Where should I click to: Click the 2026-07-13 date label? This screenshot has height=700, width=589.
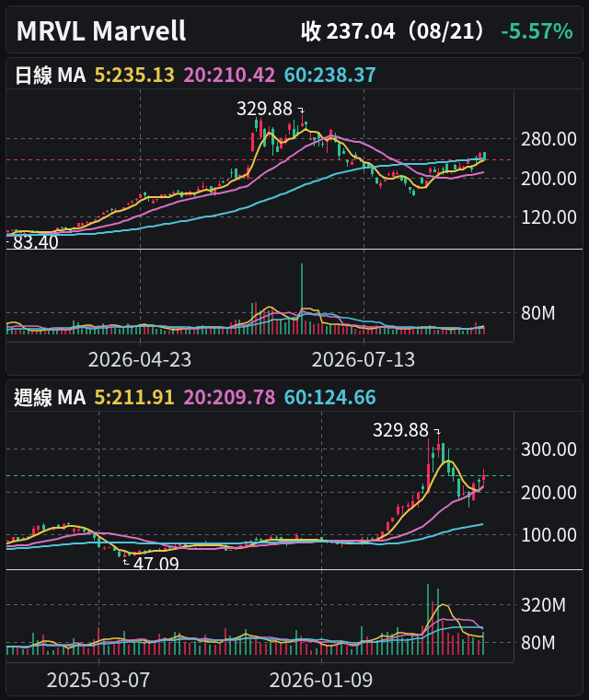364,360
